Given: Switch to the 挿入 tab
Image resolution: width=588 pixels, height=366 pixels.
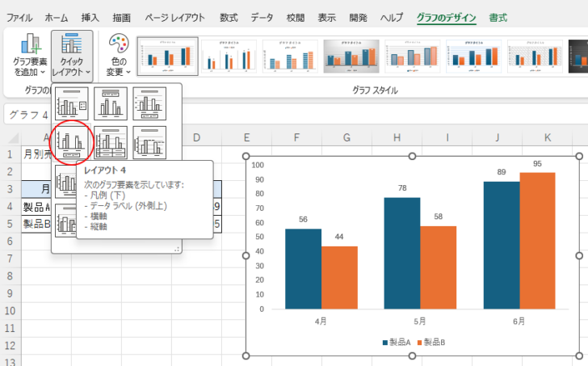Looking at the screenshot, I should coord(90,18).
